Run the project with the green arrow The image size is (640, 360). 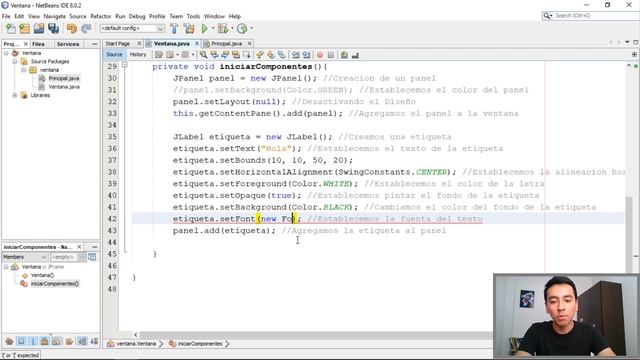coord(204,28)
